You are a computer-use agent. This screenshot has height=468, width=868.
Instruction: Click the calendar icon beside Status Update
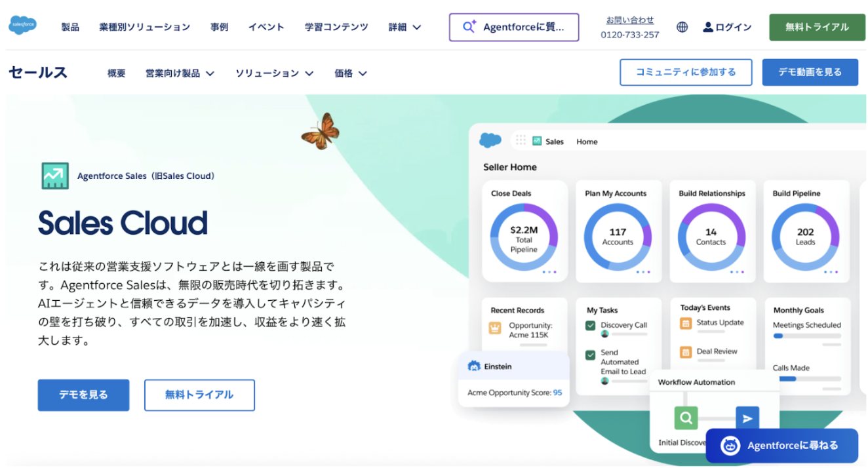(x=686, y=323)
